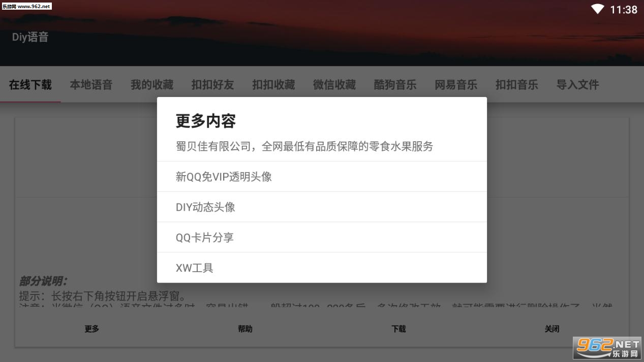Switch to the 网易音乐 tab

click(x=456, y=84)
